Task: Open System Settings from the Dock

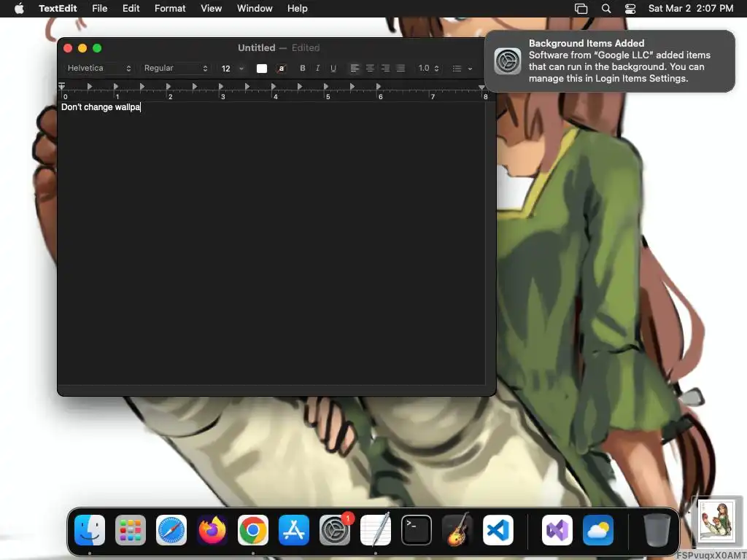Action: coord(335,530)
